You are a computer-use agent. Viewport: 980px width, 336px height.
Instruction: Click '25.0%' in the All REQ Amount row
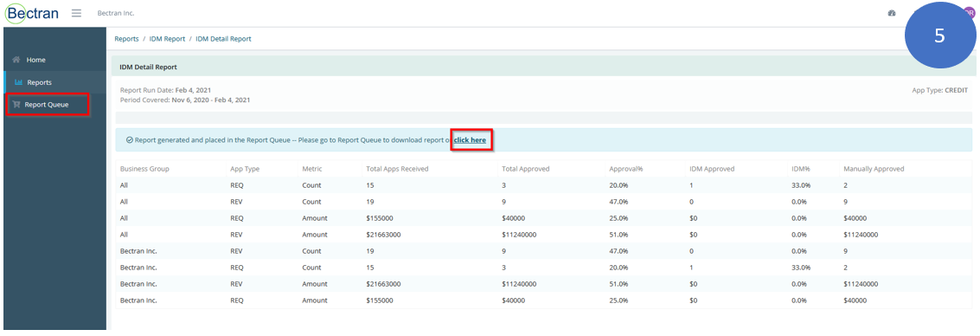click(x=618, y=218)
